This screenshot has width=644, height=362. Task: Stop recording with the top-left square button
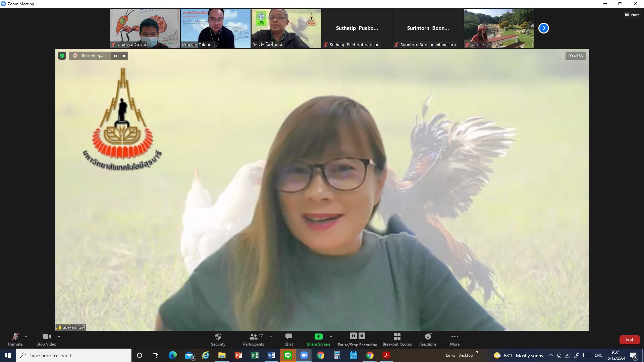[124, 56]
